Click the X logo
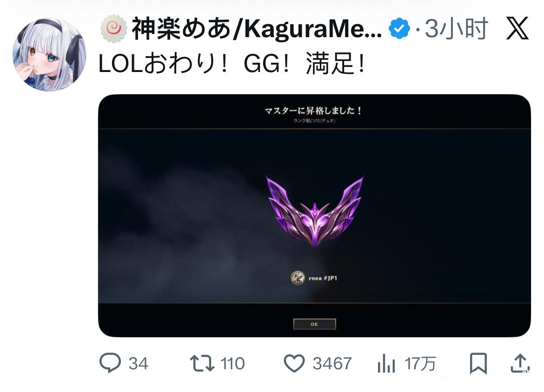Viewport: 544px width, 392px height. click(517, 28)
